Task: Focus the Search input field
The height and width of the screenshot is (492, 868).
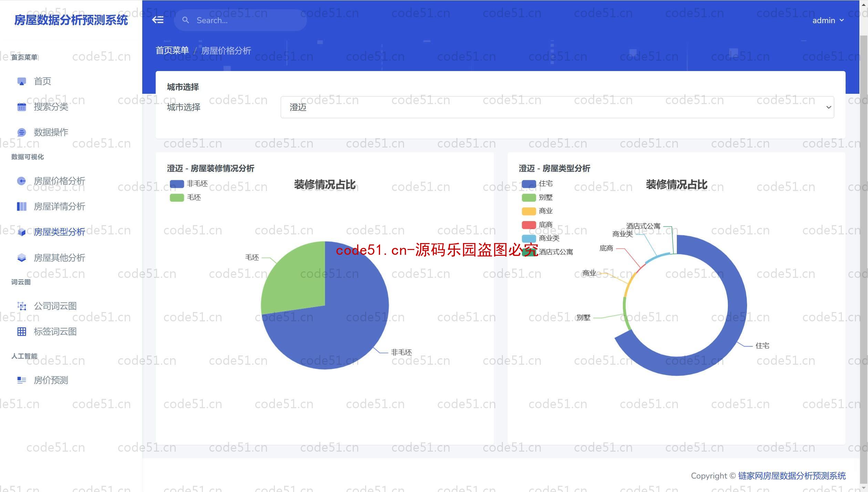Action: [240, 20]
